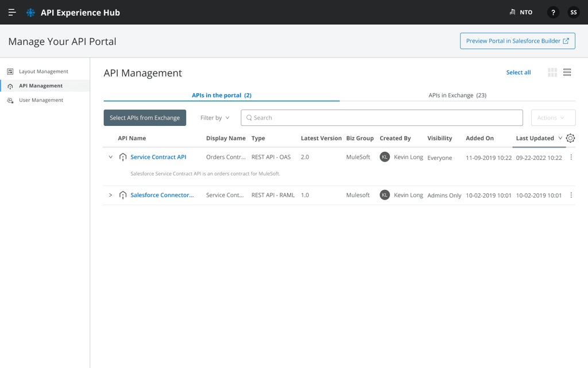Click the KL avatar in Service Contract row
This screenshot has height=368, width=588.
[x=385, y=157]
